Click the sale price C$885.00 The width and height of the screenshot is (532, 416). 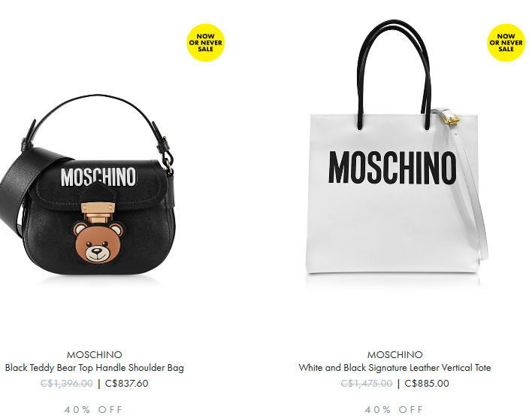point(427,384)
